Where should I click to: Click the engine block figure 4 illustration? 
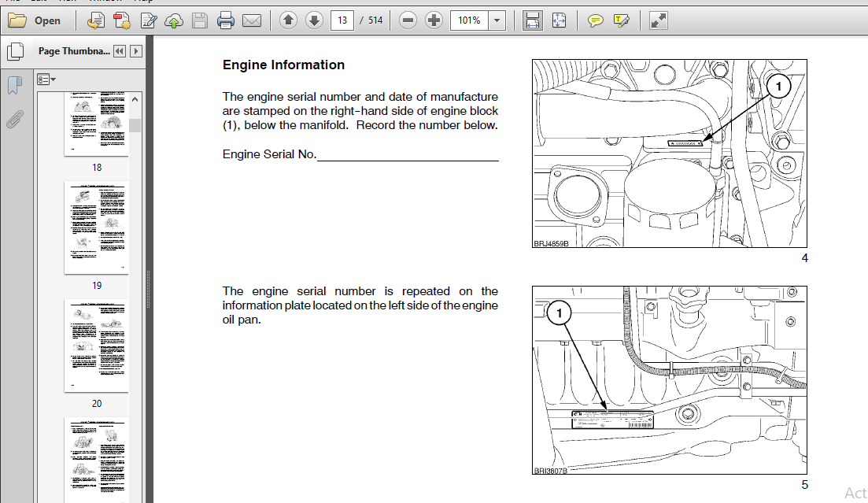click(669, 153)
